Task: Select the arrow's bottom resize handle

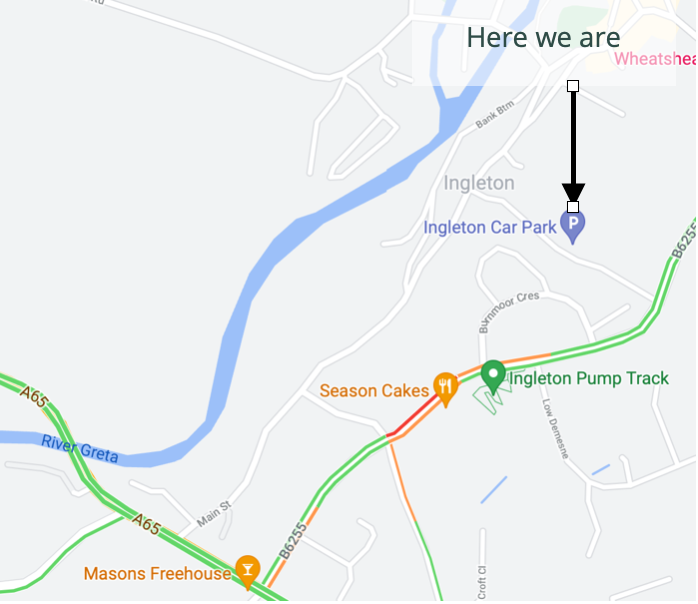Action: (574, 207)
